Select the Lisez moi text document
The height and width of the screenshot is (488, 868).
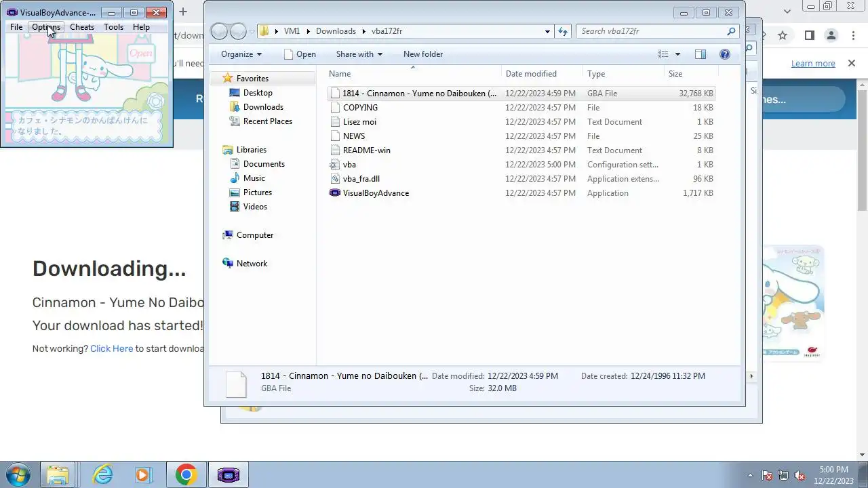pos(521,122)
